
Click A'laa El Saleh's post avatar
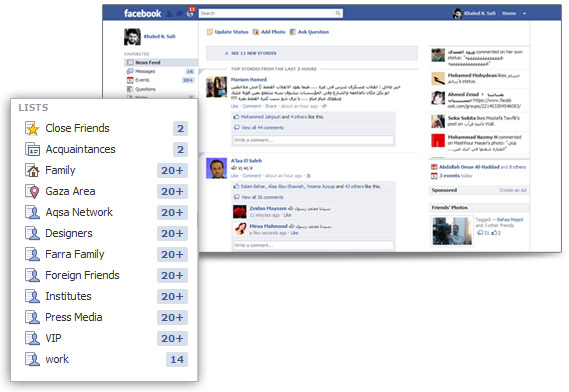tap(216, 168)
